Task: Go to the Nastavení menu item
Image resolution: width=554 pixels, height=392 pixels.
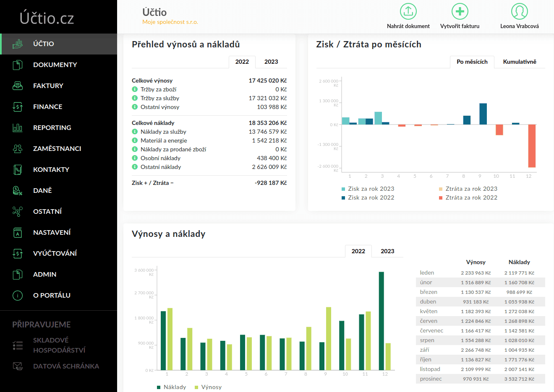Action: [52, 232]
